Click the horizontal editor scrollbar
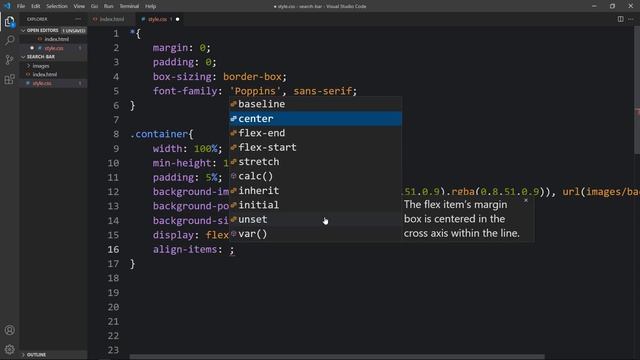 click(337, 357)
